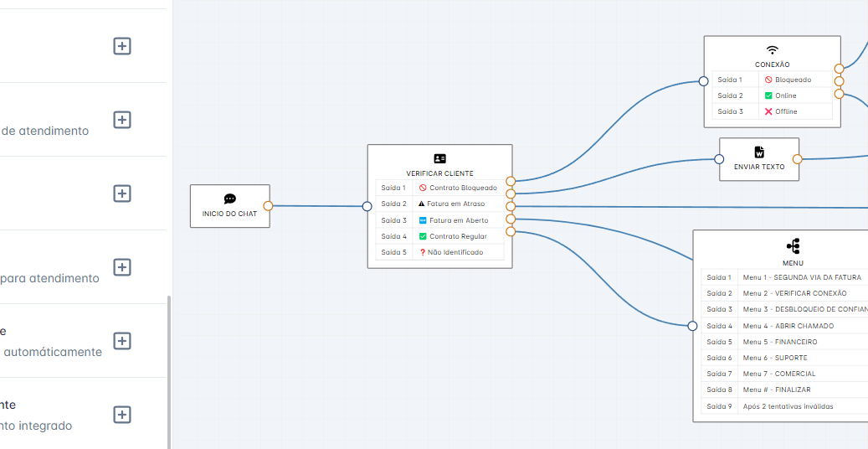Add the block ending in 'integrado'
This screenshot has height=449, width=868.
122,415
